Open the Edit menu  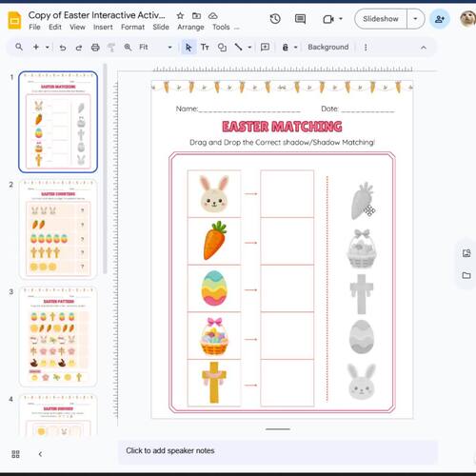click(55, 27)
